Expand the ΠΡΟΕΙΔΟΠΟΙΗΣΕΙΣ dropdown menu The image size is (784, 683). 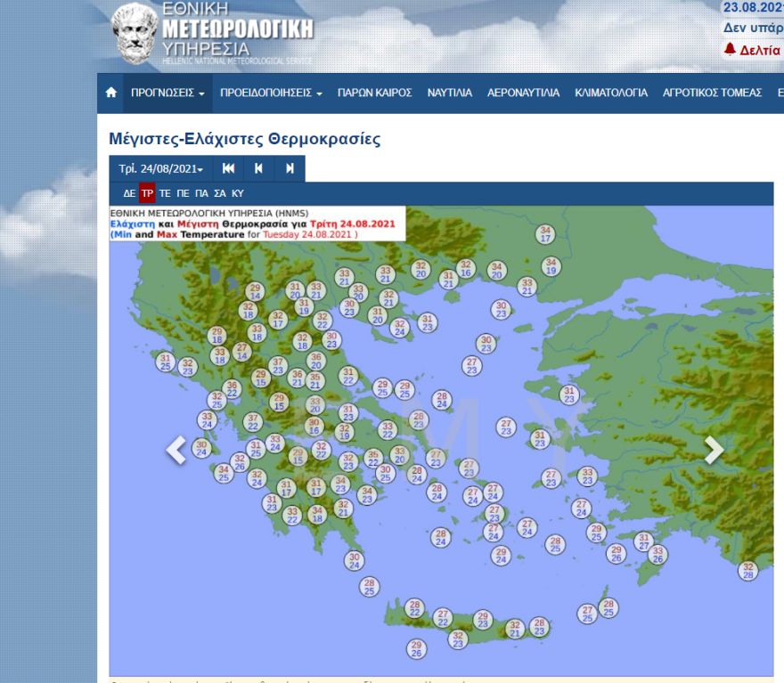pyautogui.click(x=271, y=93)
